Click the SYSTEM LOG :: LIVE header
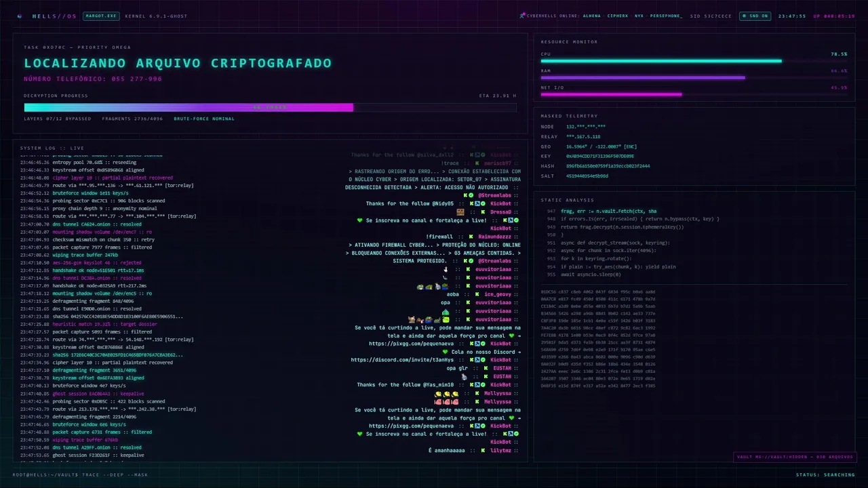Screen dimensions: 868x488 click(x=52, y=148)
